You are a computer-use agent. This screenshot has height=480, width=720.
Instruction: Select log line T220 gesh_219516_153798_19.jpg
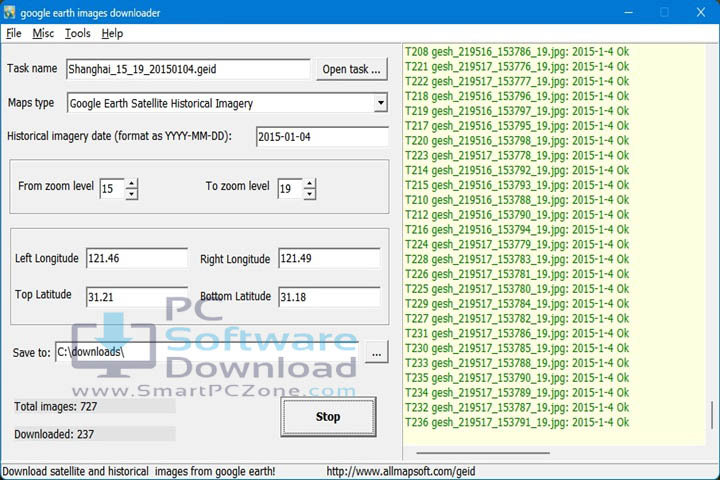click(517, 140)
